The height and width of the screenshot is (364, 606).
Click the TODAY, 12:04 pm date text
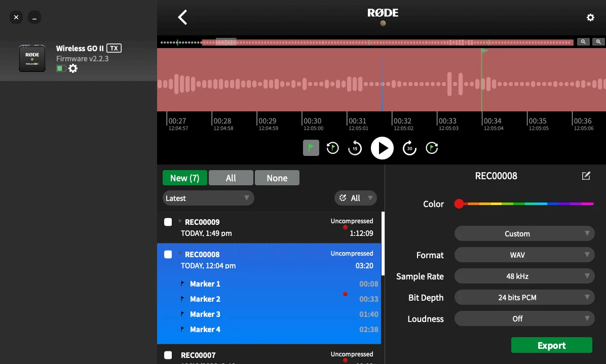(208, 266)
